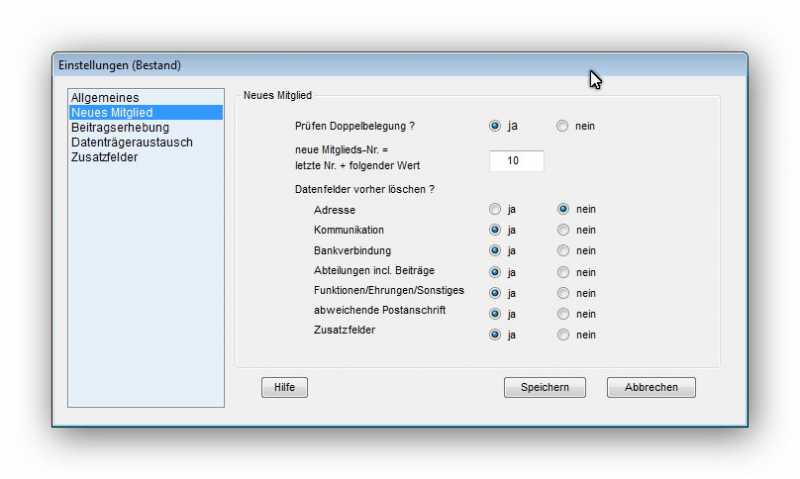Click the Mitglieds-Nr. increment value field
Viewport: 800px width, 479px height.
click(x=516, y=160)
